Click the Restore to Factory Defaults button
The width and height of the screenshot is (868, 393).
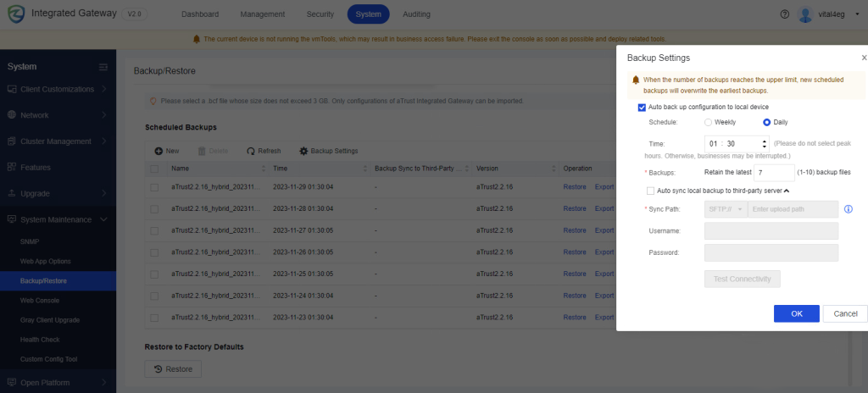coord(173,369)
